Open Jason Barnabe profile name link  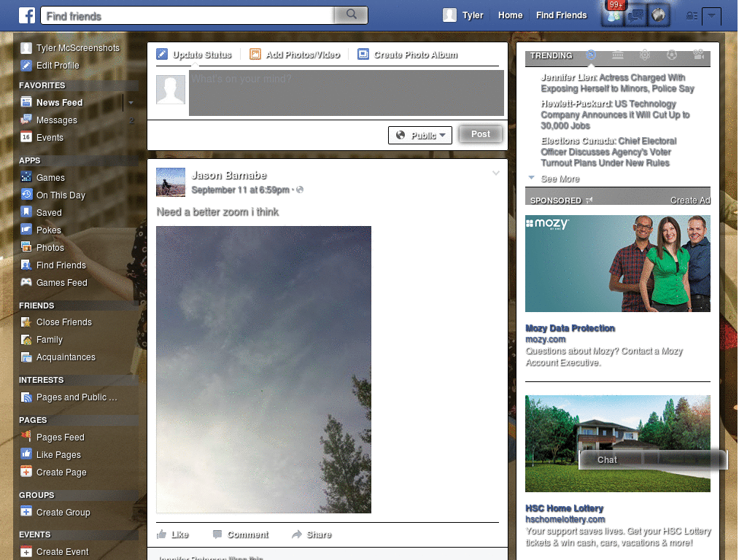click(228, 175)
